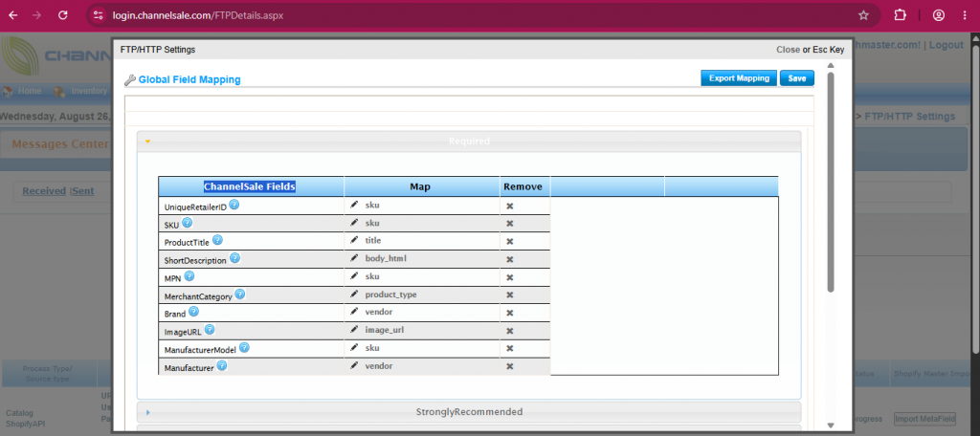Open the browser three-dot menu
Image resolution: width=980 pixels, height=436 pixels.
(965, 15)
